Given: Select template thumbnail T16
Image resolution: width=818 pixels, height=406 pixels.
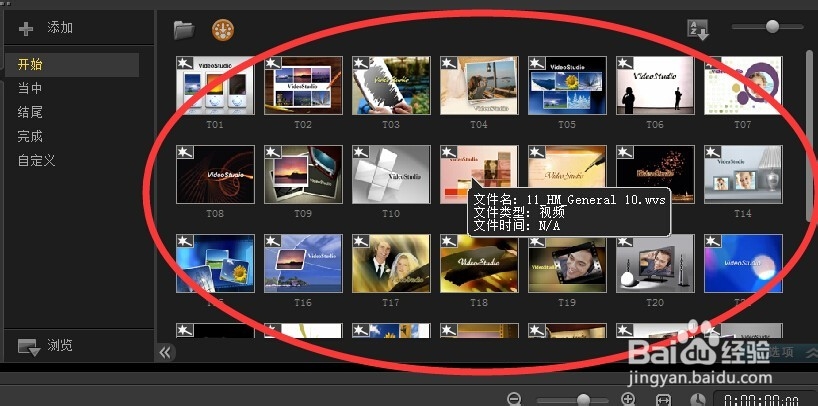Looking at the screenshot, I should pos(303,263).
